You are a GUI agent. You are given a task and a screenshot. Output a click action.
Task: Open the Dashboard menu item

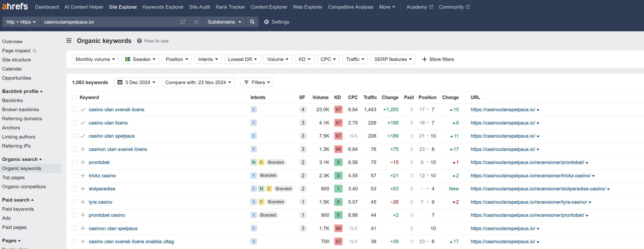coord(47,7)
